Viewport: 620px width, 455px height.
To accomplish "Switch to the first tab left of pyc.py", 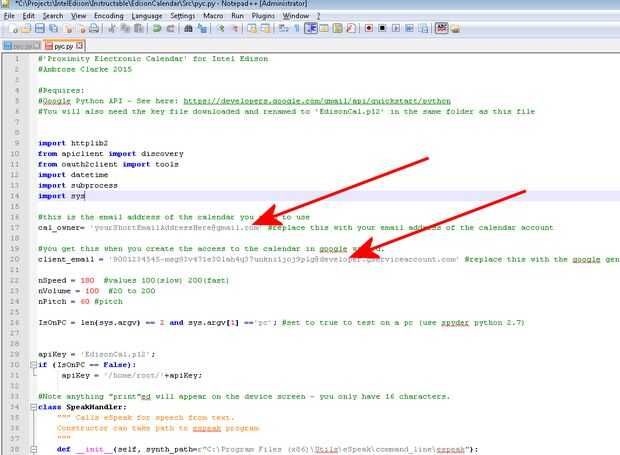I will click(x=22, y=46).
